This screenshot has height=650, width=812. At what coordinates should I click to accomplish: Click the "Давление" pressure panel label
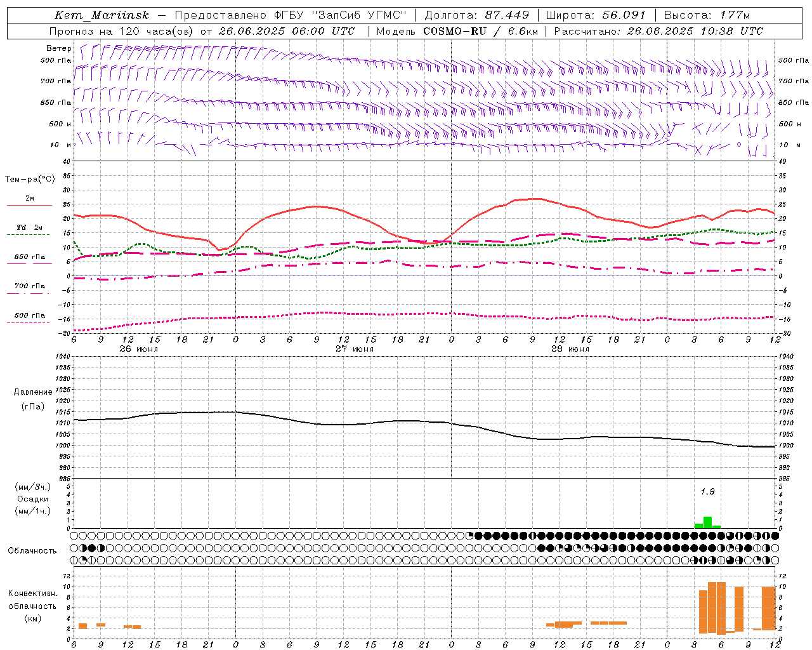coord(33,392)
